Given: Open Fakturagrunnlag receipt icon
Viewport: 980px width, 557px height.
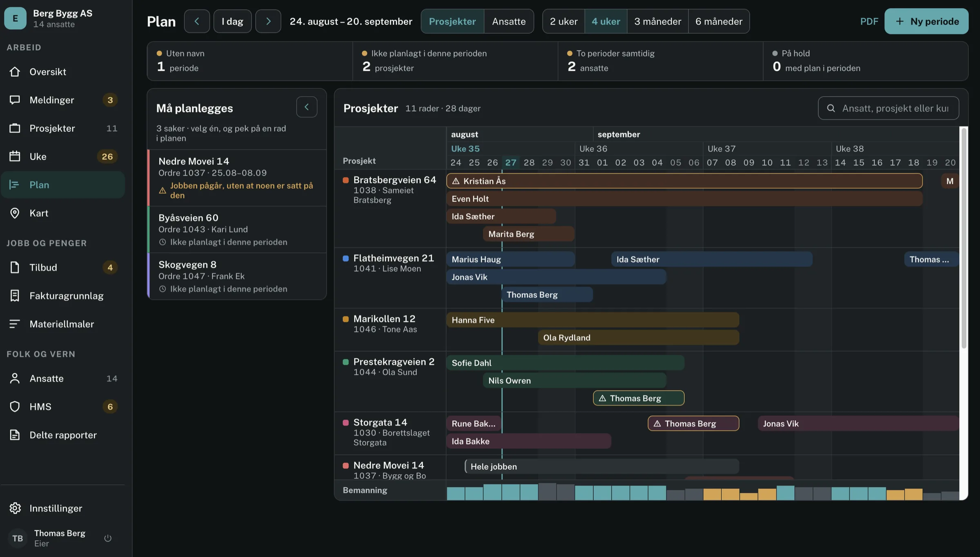Looking at the screenshot, I should (15, 295).
